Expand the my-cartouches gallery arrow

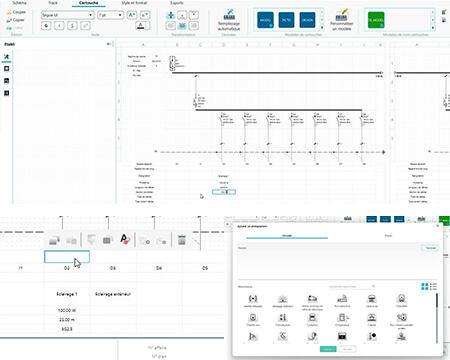[433, 28]
